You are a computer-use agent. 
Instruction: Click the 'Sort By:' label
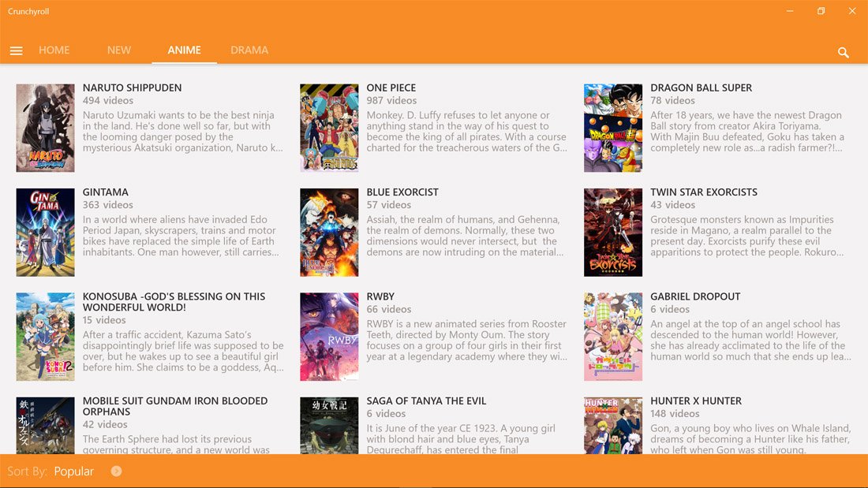[x=27, y=471]
